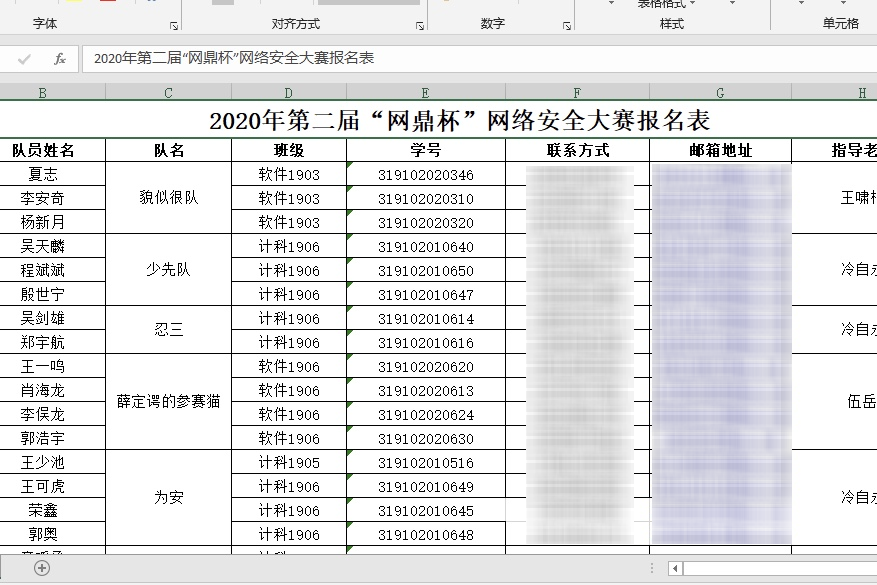
Task: Select column B header
Action: 40,90
